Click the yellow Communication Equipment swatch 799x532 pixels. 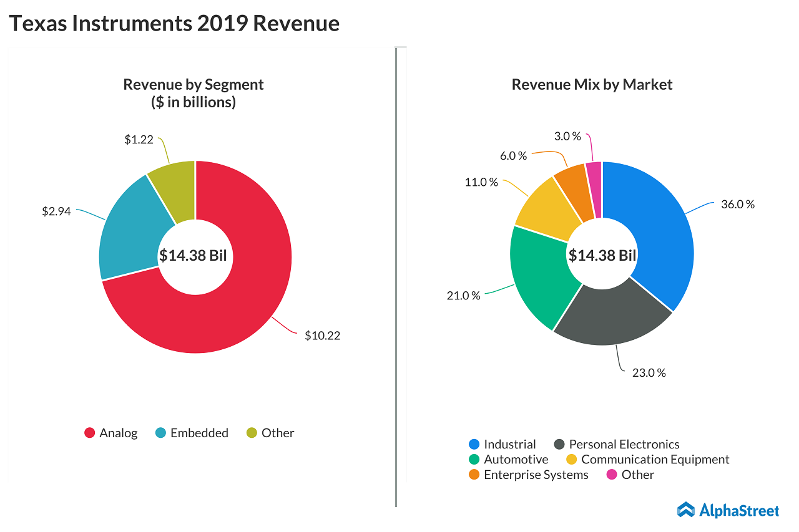tap(572, 459)
